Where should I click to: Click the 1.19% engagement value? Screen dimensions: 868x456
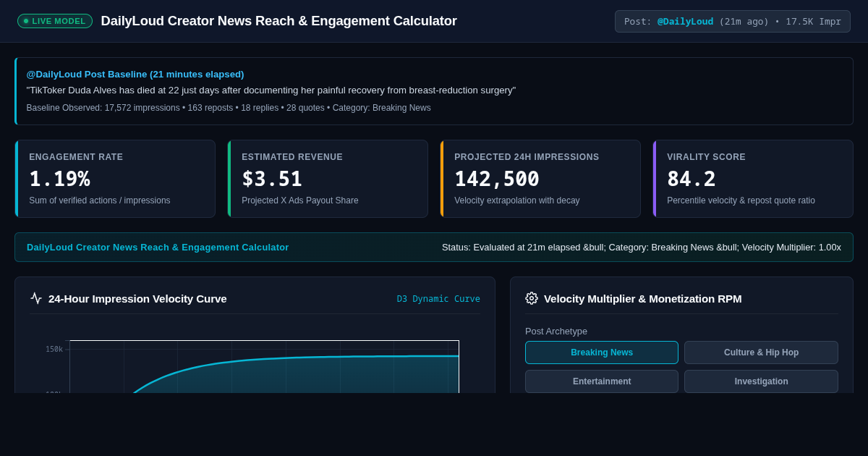click(59, 179)
